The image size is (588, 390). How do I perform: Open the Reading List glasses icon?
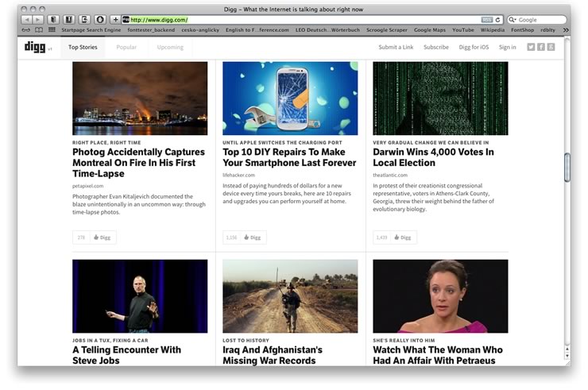point(26,29)
